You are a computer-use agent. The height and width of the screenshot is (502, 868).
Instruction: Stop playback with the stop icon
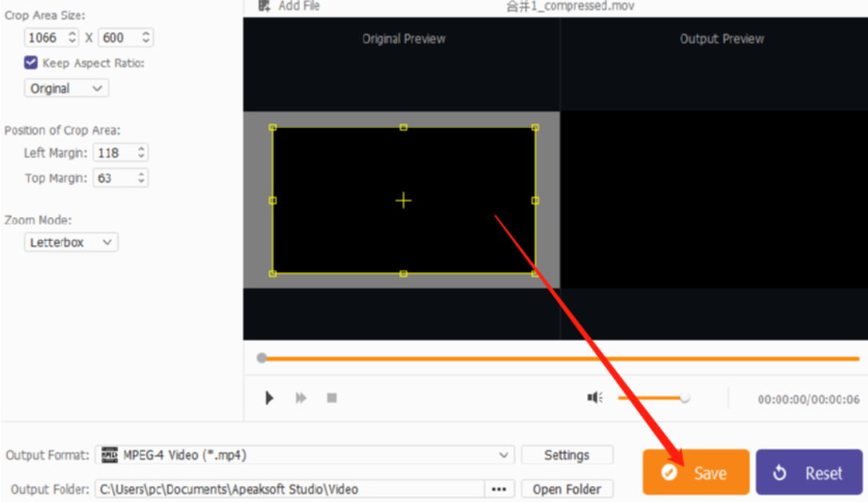332,397
